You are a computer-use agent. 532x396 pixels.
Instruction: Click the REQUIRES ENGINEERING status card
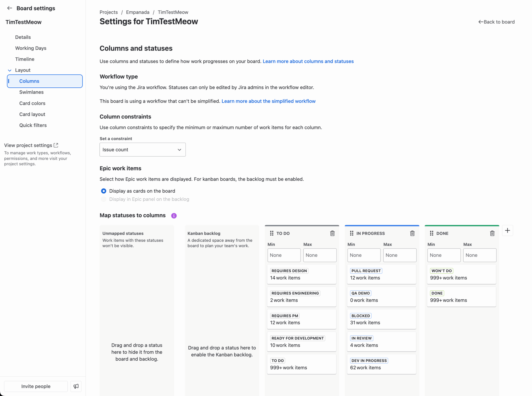302,297
